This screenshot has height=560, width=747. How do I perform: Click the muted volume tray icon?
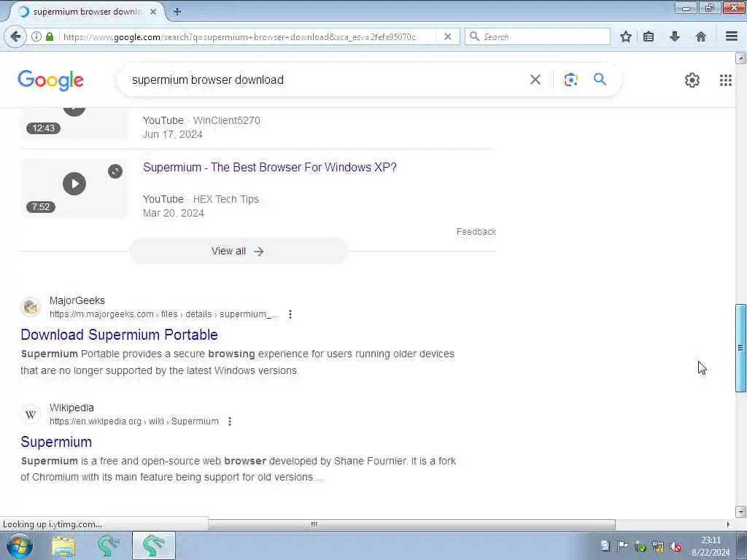pos(675,546)
